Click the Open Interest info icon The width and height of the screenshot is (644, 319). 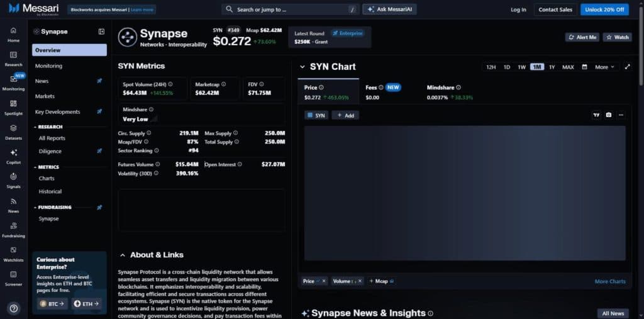point(240,164)
